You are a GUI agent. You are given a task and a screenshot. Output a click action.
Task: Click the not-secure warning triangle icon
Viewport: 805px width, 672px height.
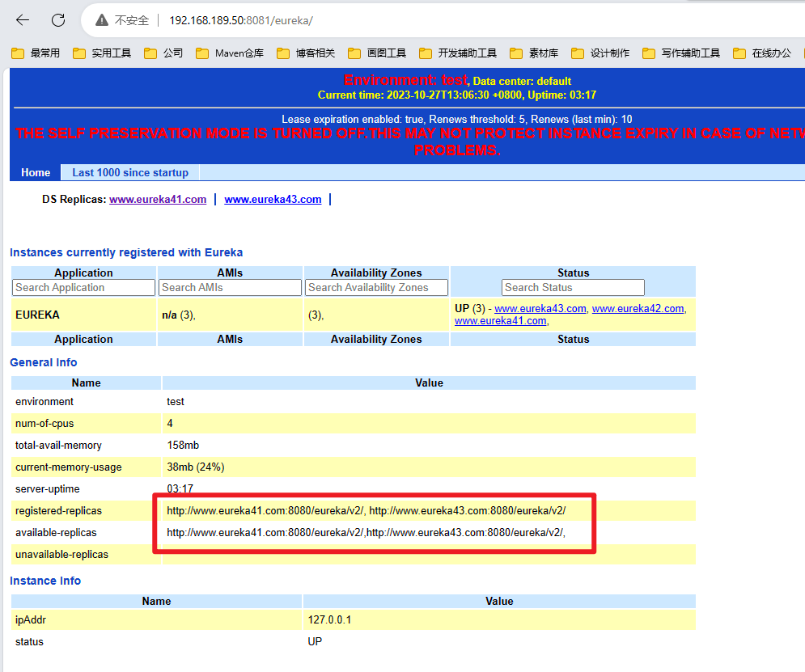(102, 20)
